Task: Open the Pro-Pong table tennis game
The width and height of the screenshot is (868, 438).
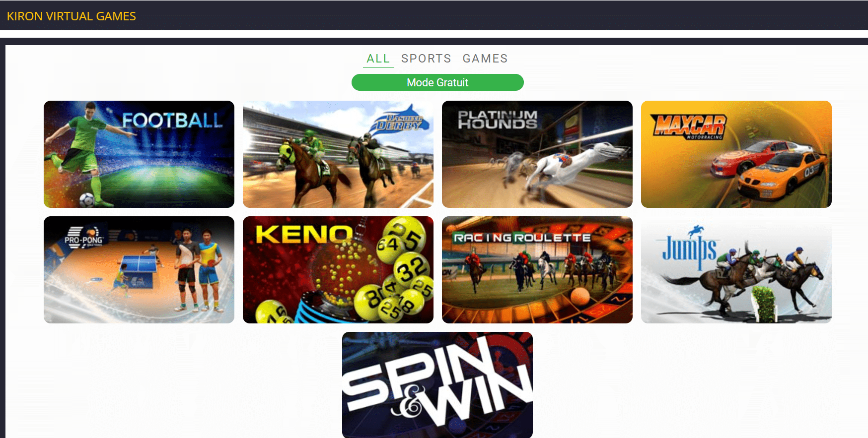Action: tap(139, 270)
